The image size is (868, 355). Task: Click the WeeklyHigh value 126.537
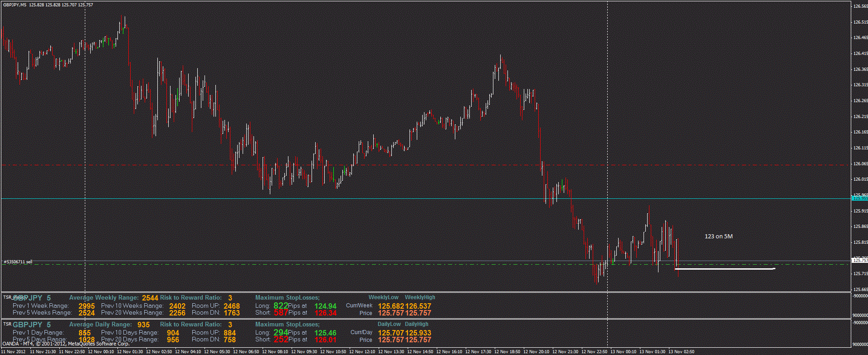point(418,306)
